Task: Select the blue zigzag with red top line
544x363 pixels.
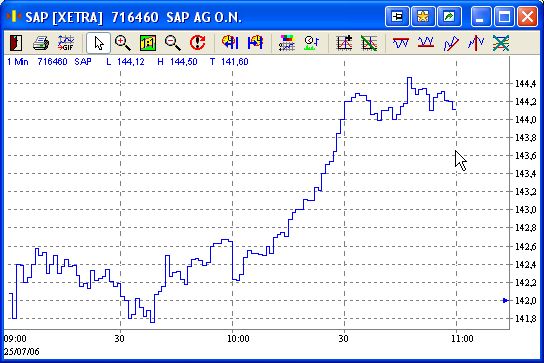Action: (401, 43)
